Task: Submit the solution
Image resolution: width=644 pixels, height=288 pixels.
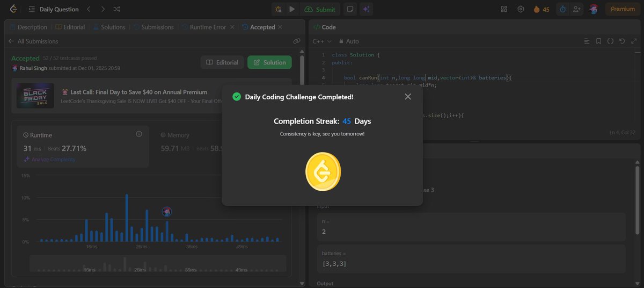Action: coord(320,9)
